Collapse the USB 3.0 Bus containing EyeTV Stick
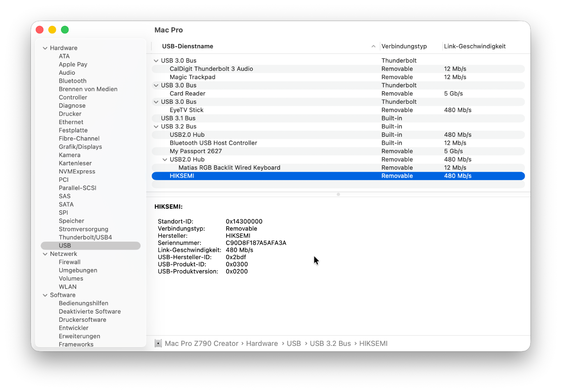Viewport: 561px width, 392px height. coord(156,102)
